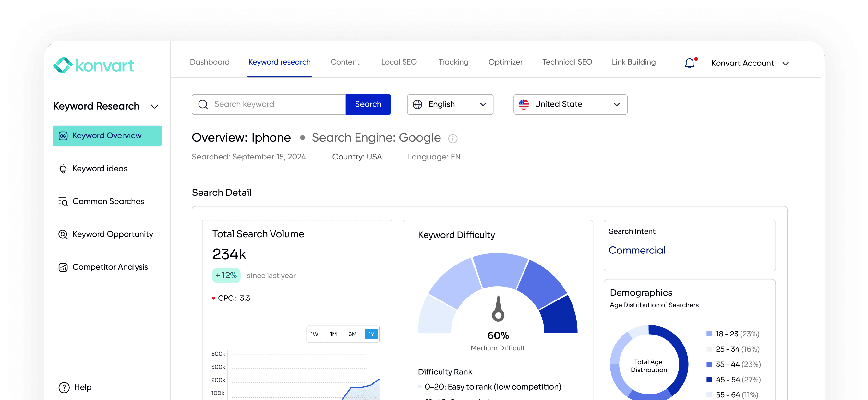The width and height of the screenshot is (868, 400).
Task: Click the Common Searches icon
Action: pos(63,201)
